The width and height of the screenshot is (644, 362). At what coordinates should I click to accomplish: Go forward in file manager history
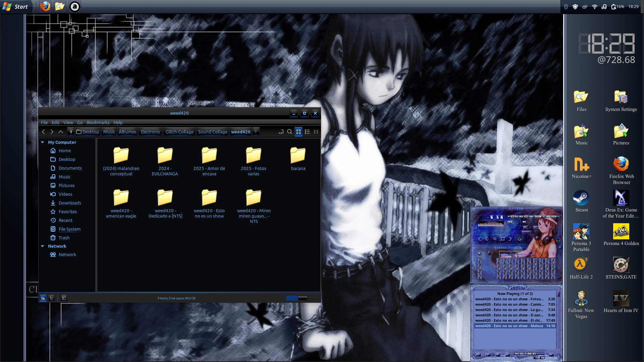52,132
